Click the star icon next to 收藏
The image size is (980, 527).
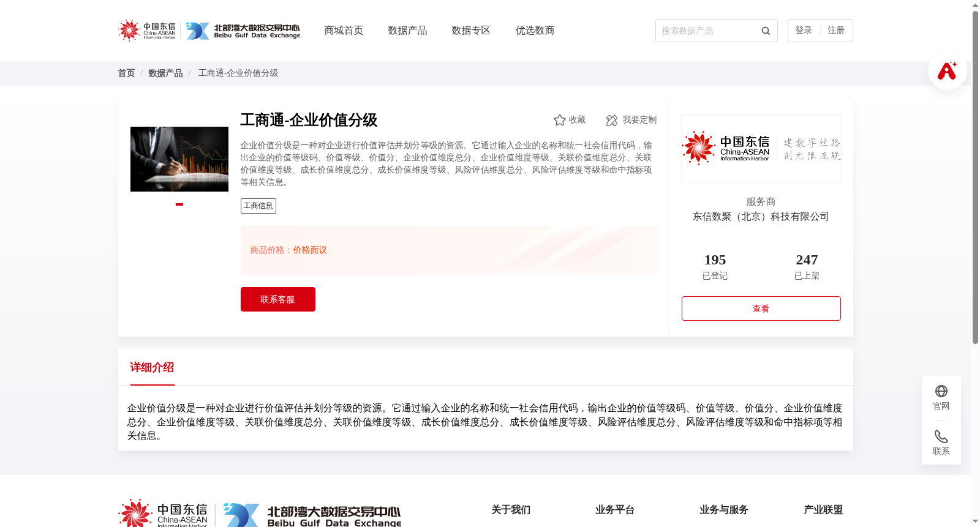pyautogui.click(x=559, y=120)
